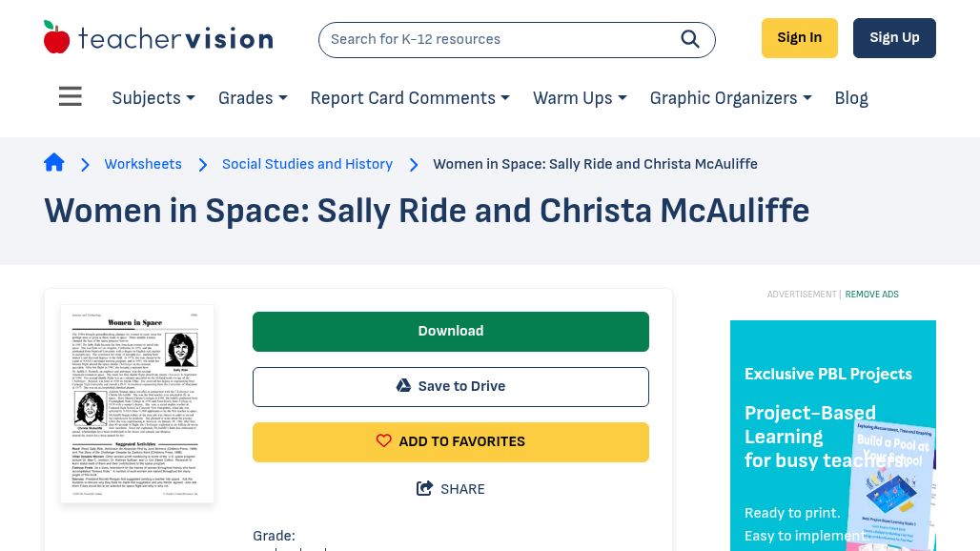Click the Download button
980x551 pixels.
tap(450, 331)
